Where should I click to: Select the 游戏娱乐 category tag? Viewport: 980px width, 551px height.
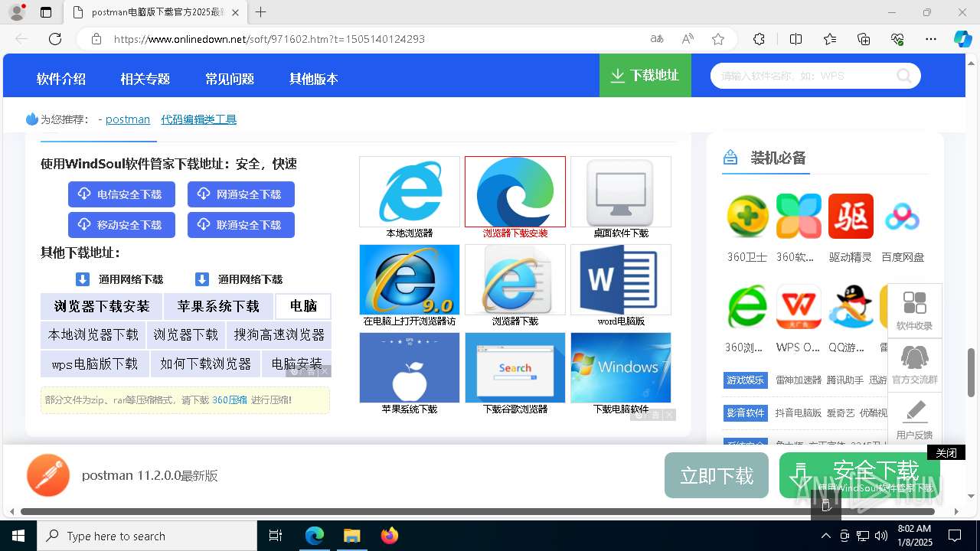[x=746, y=380]
